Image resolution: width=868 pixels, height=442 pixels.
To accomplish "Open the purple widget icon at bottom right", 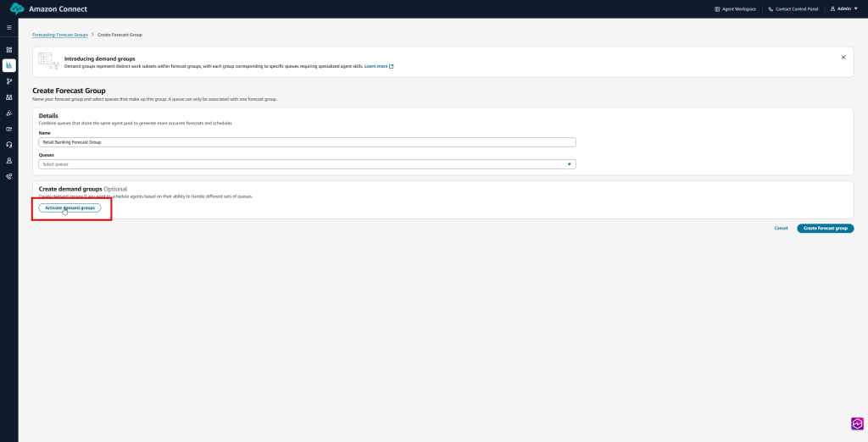I will [x=857, y=423].
